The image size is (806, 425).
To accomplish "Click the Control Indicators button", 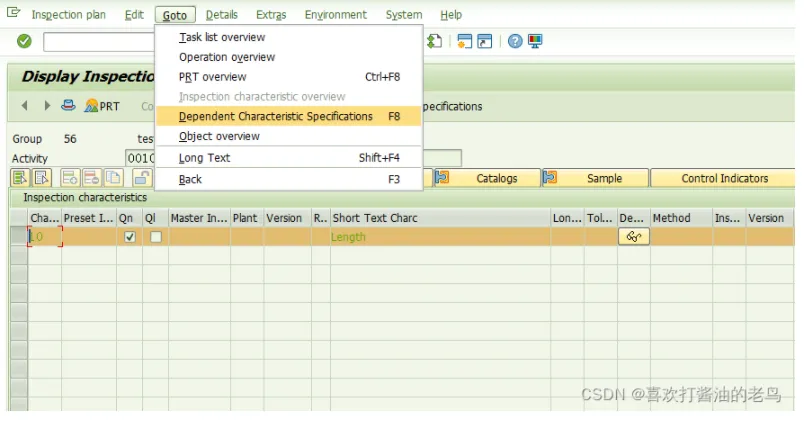I will click(724, 178).
